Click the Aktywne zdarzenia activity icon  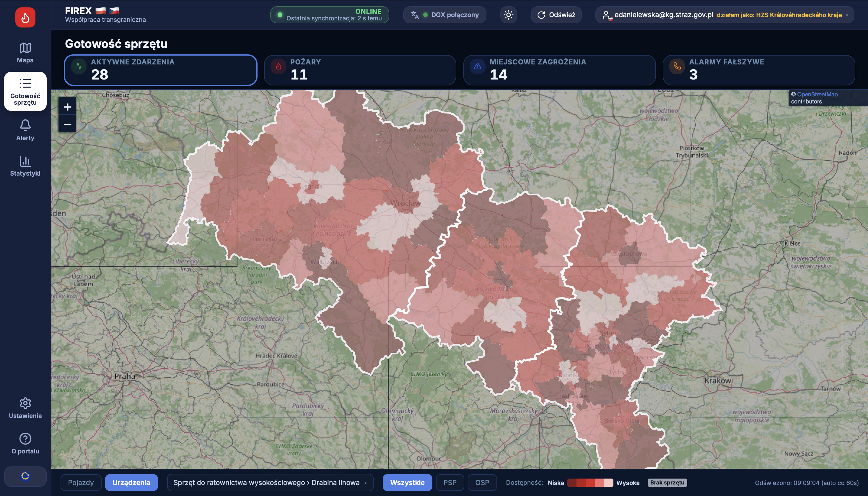click(79, 66)
